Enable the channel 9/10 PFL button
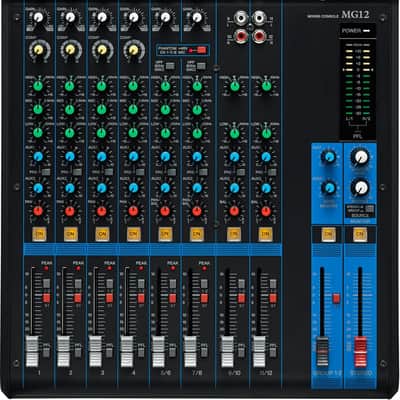 pos(241,352)
